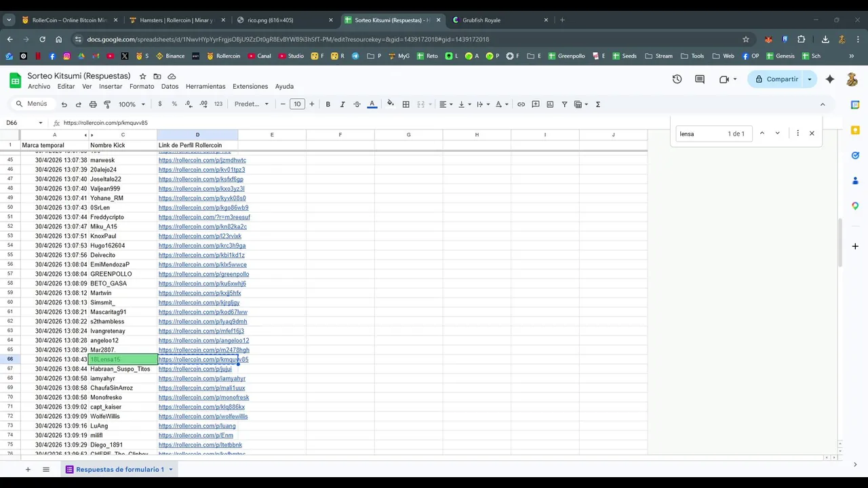This screenshot has width=868, height=488.
Task: Open Gemini sparkle icon
Action: [x=830, y=79]
